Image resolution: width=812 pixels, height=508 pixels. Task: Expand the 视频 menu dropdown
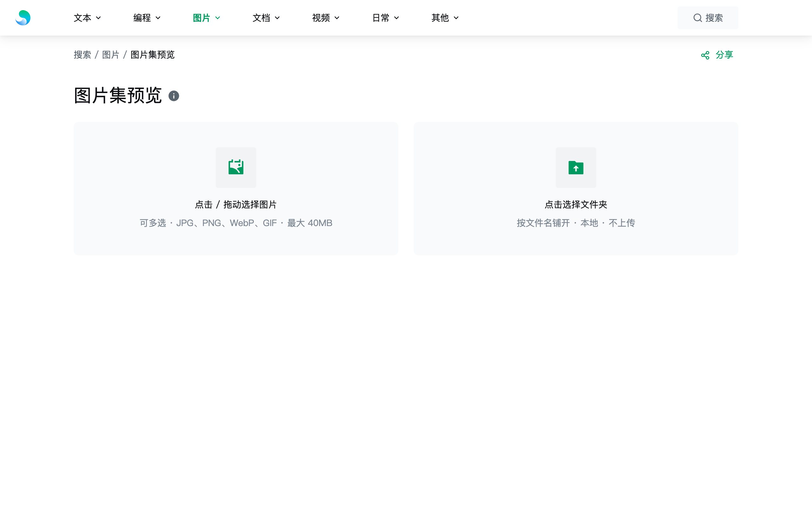point(326,18)
